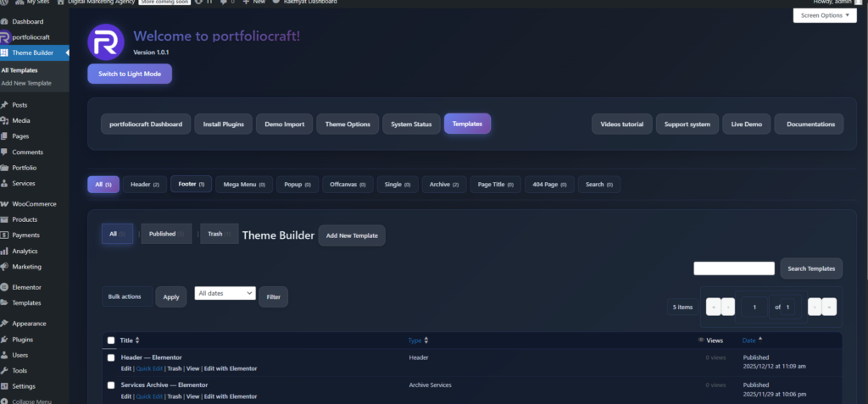Open the Mega Menu filter tab
The height and width of the screenshot is (404, 868).
244,184
